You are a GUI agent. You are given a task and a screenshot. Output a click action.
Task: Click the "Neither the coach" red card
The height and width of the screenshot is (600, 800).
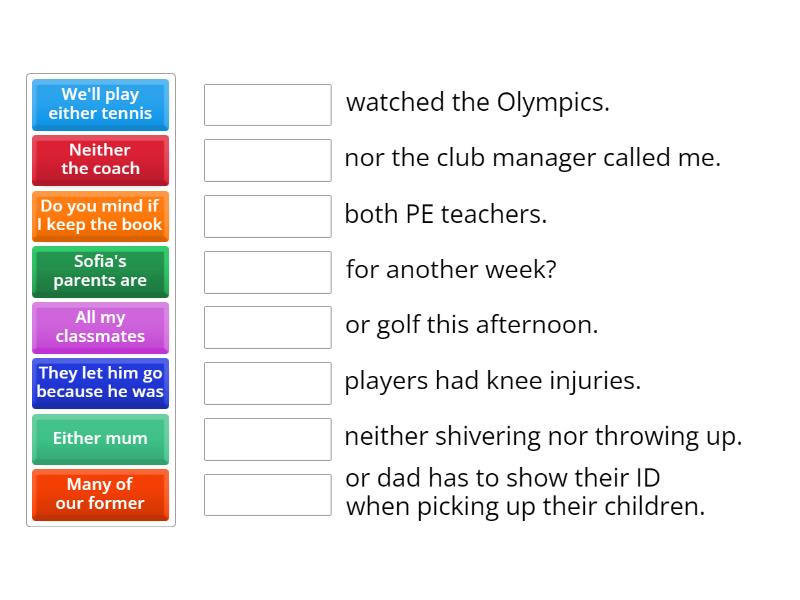pyautogui.click(x=100, y=160)
